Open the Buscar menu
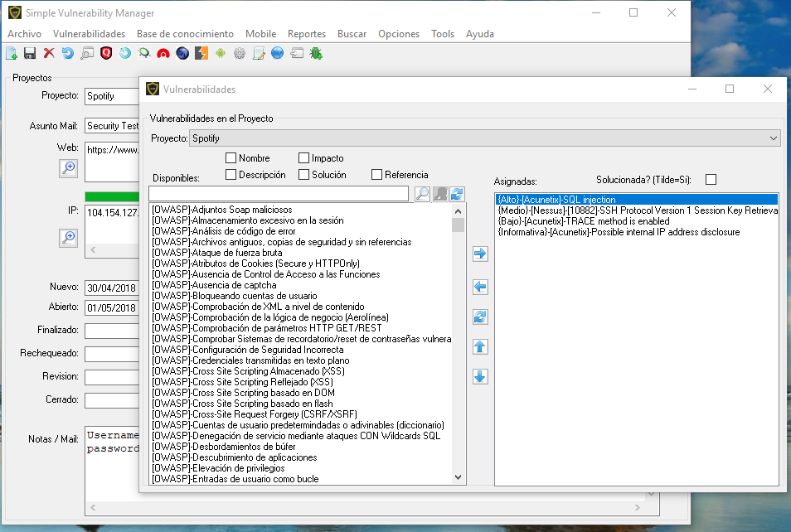Image resolution: width=791 pixels, height=532 pixels. pyautogui.click(x=352, y=34)
